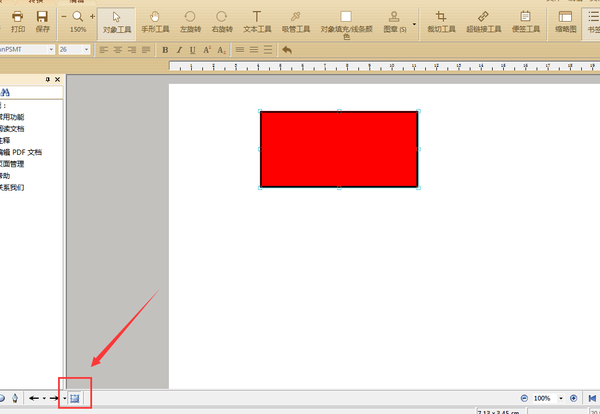Select the Hand tool (手形工具)
This screenshot has height=414, width=600.
(155, 22)
